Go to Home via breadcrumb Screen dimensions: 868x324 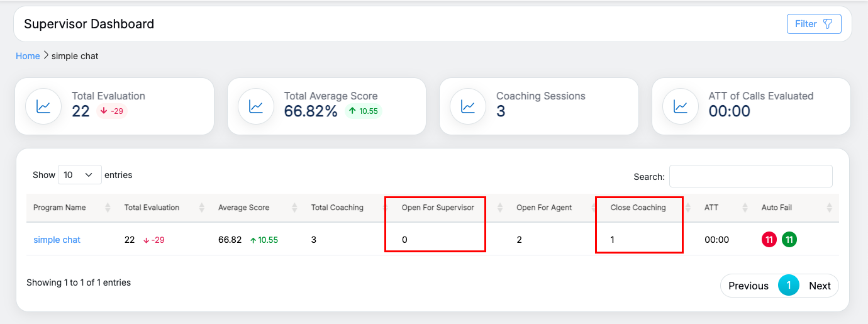coord(28,56)
